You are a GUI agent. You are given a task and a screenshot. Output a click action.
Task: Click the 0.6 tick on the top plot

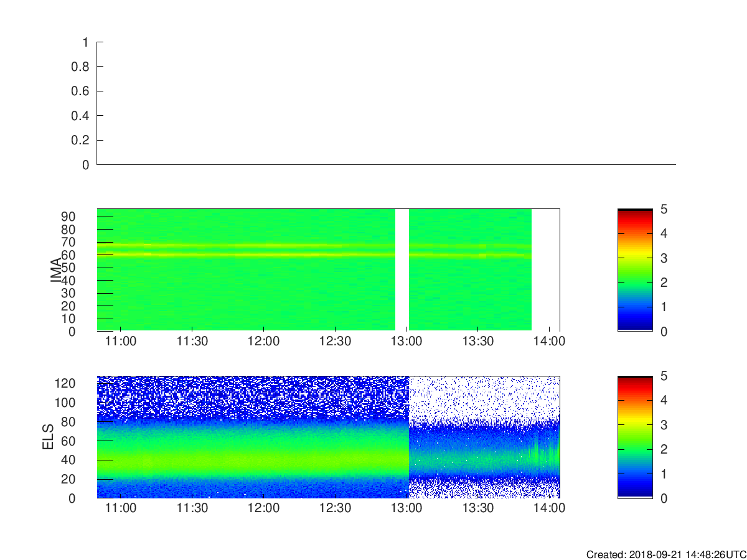(81, 91)
